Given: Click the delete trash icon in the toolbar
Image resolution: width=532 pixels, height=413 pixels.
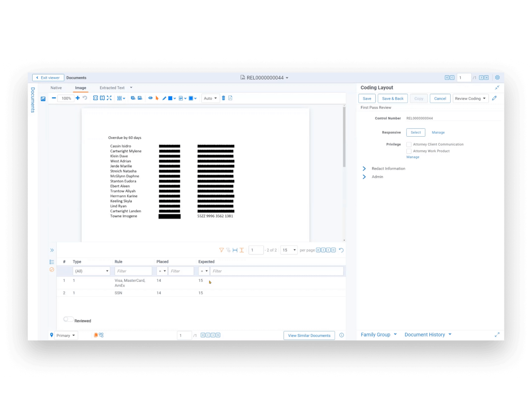Looking at the screenshot, I should 223,98.
